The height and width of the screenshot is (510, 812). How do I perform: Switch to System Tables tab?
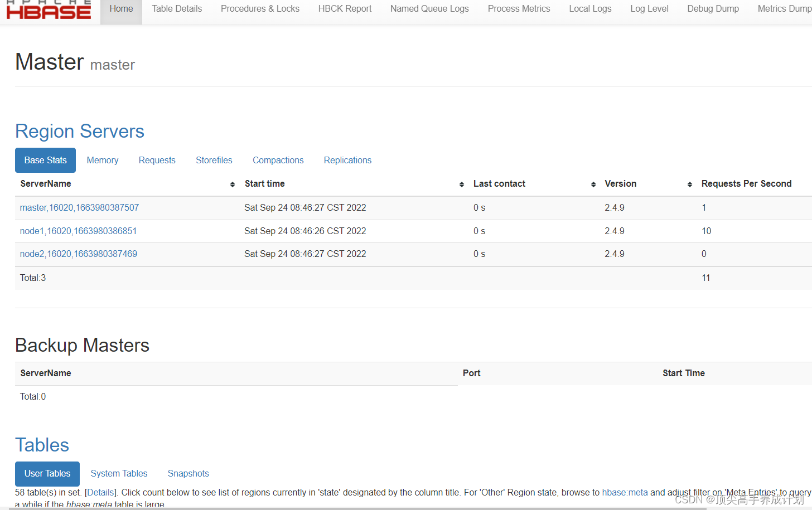(119, 473)
